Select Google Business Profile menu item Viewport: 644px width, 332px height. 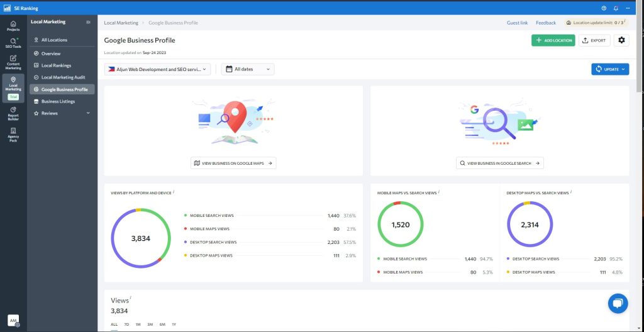click(62, 89)
